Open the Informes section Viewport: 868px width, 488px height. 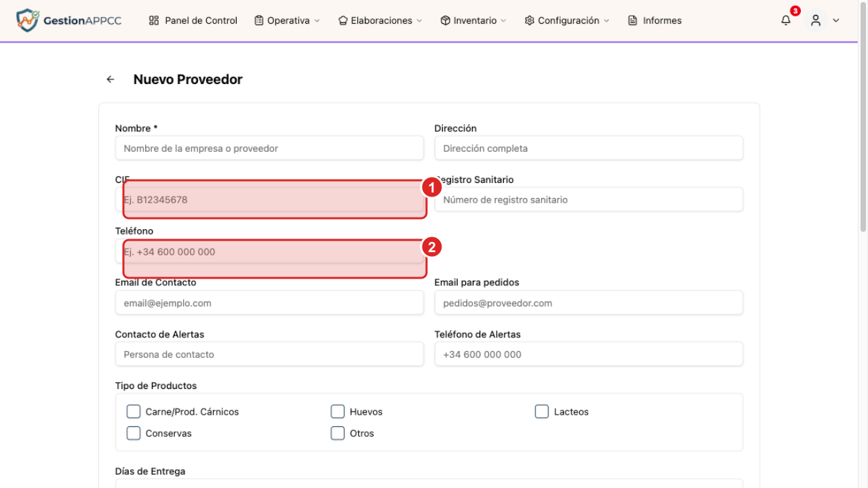(655, 20)
